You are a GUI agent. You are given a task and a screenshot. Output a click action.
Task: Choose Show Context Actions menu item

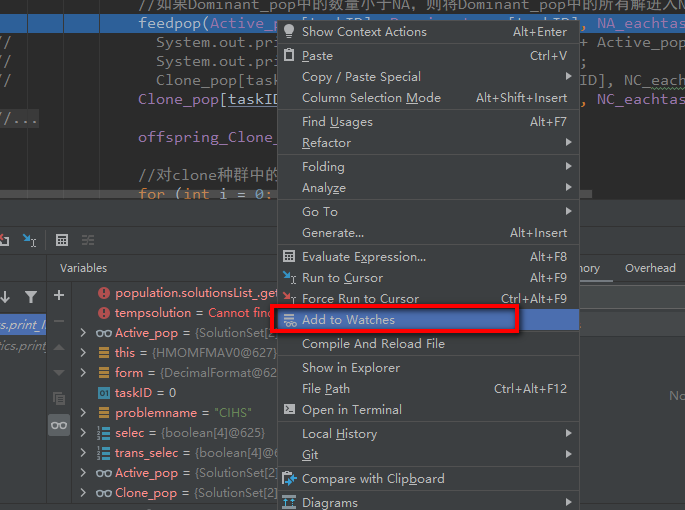pos(429,31)
